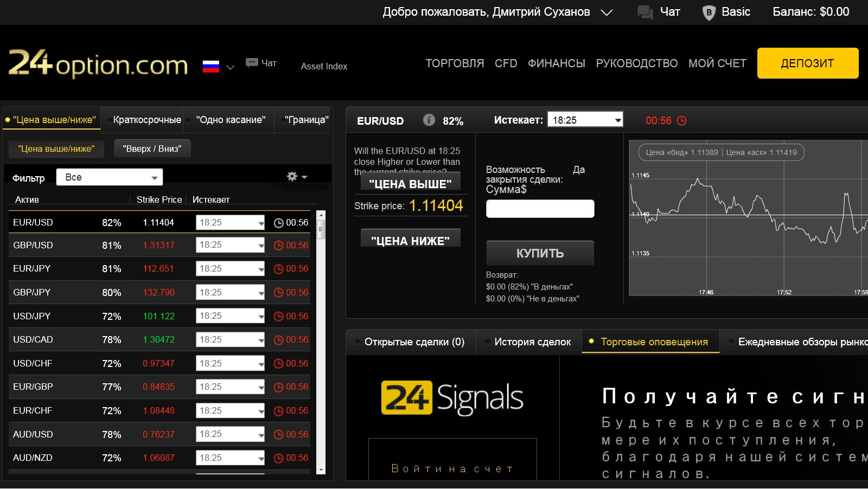Screen dimensions: 868x489
Task: Click the red clock icon in GBP/USD row
Action: tap(278, 246)
